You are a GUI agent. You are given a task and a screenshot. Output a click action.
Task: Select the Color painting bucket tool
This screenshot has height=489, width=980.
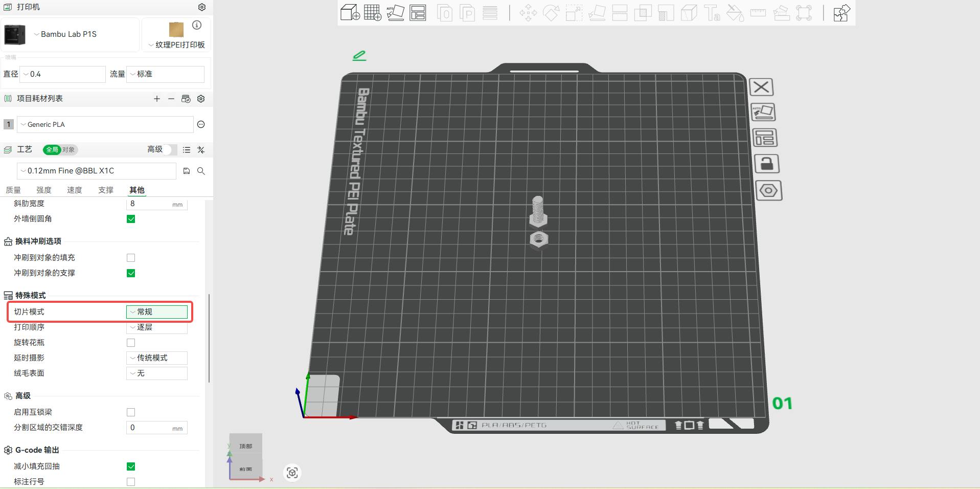(x=735, y=13)
